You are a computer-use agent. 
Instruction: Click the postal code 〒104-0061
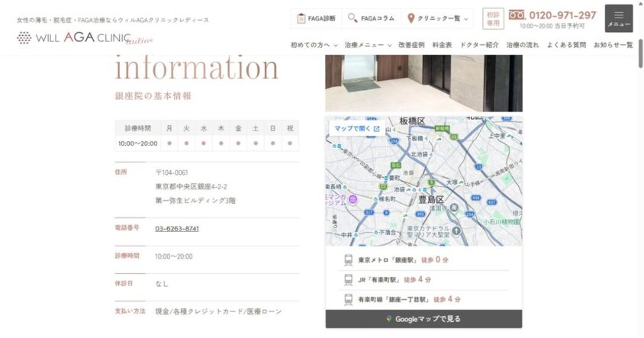coord(172,172)
